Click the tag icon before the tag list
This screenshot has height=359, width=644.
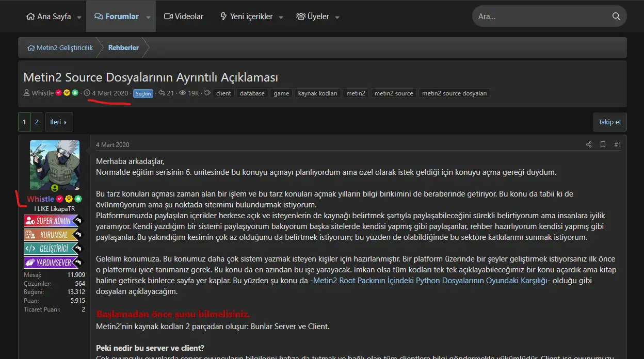207,93
